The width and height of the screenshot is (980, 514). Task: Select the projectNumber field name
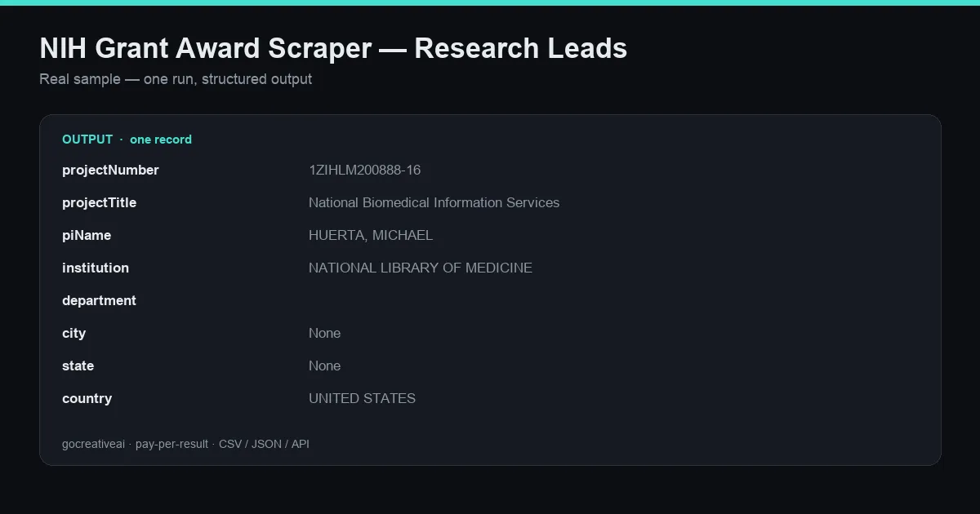tap(110, 171)
